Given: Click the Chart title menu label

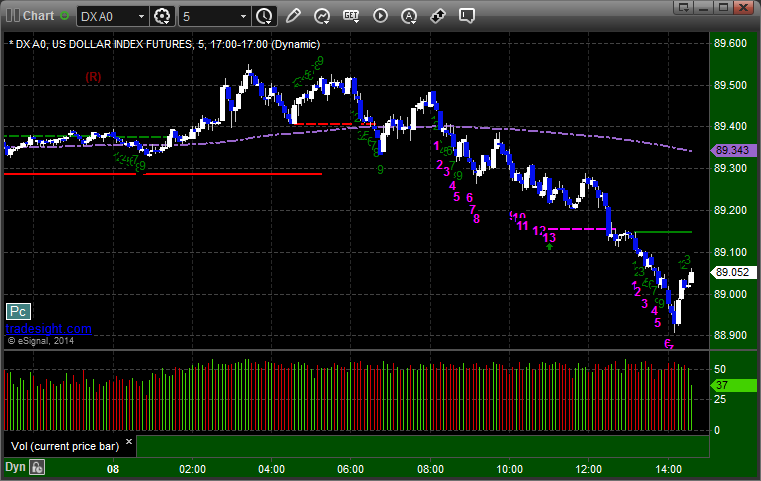Looking at the screenshot, I should (38, 16).
